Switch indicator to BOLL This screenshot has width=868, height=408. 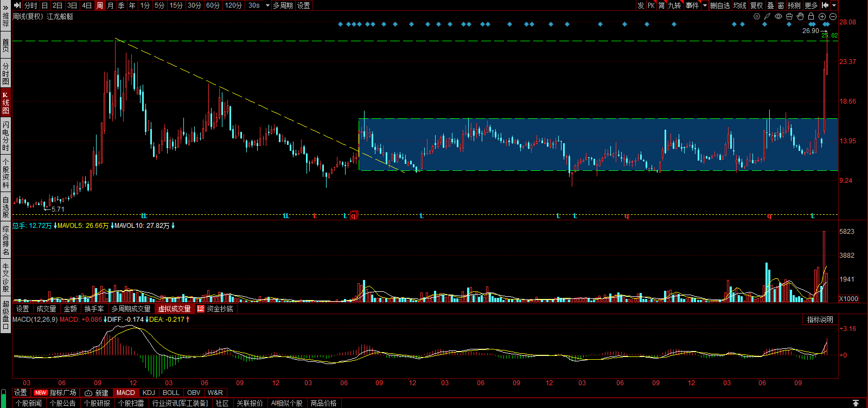(x=171, y=392)
